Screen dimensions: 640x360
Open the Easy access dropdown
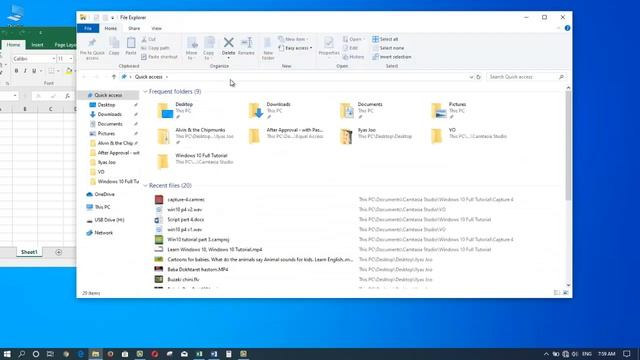pyautogui.click(x=296, y=48)
